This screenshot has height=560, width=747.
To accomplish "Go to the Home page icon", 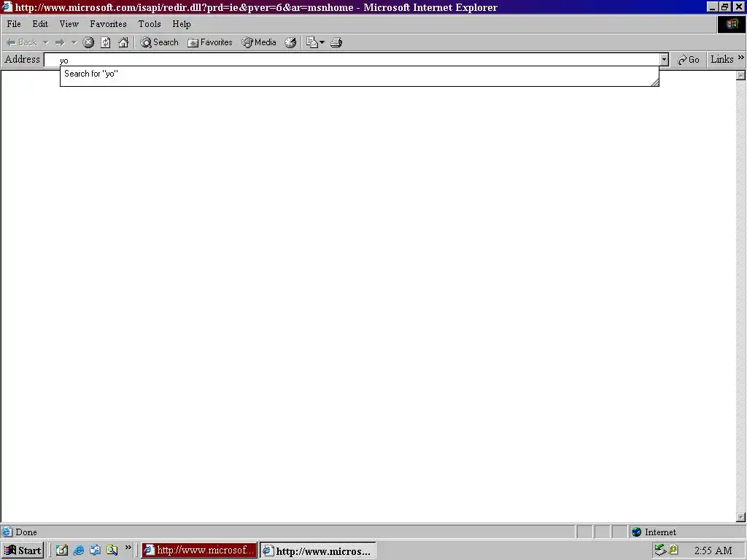I will point(123,42).
